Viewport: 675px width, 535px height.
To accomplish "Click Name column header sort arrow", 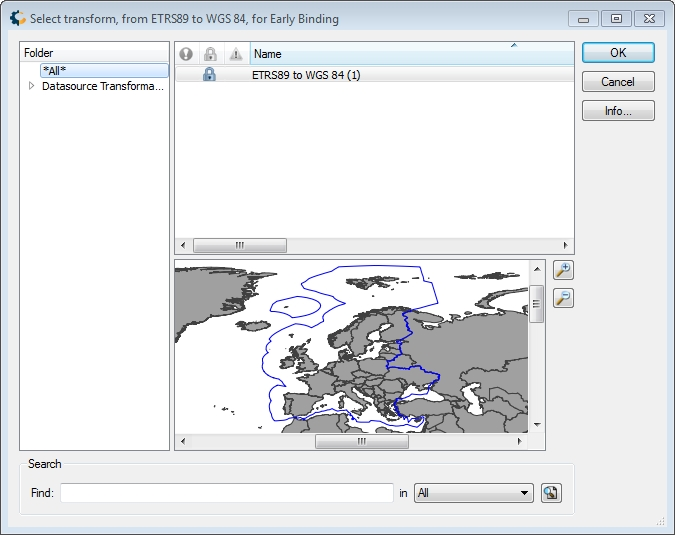I will coord(514,45).
